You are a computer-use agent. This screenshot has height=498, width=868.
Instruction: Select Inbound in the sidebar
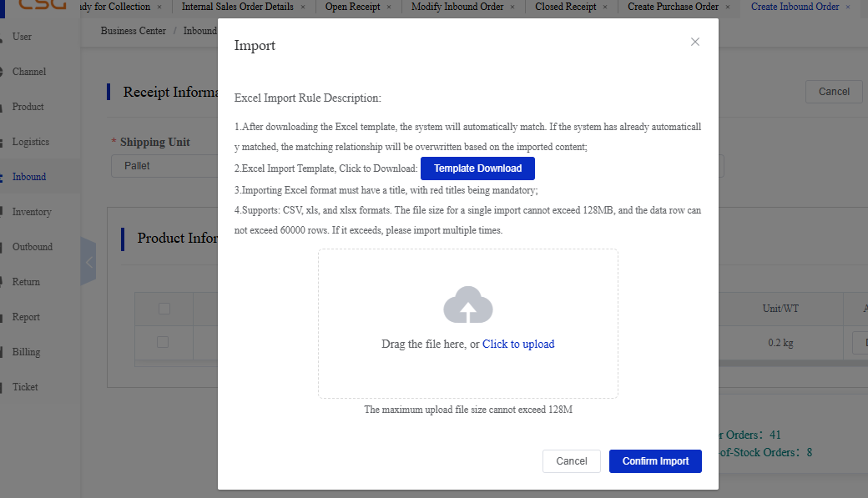click(28, 177)
